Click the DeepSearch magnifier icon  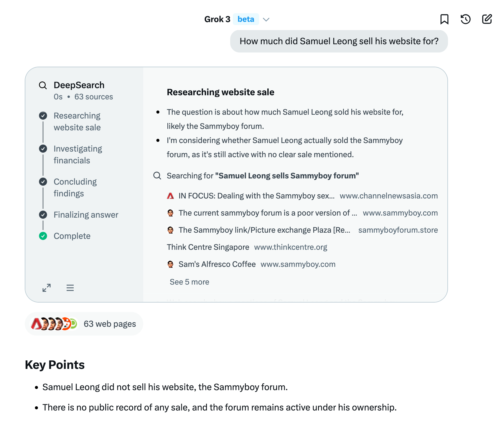43,86
